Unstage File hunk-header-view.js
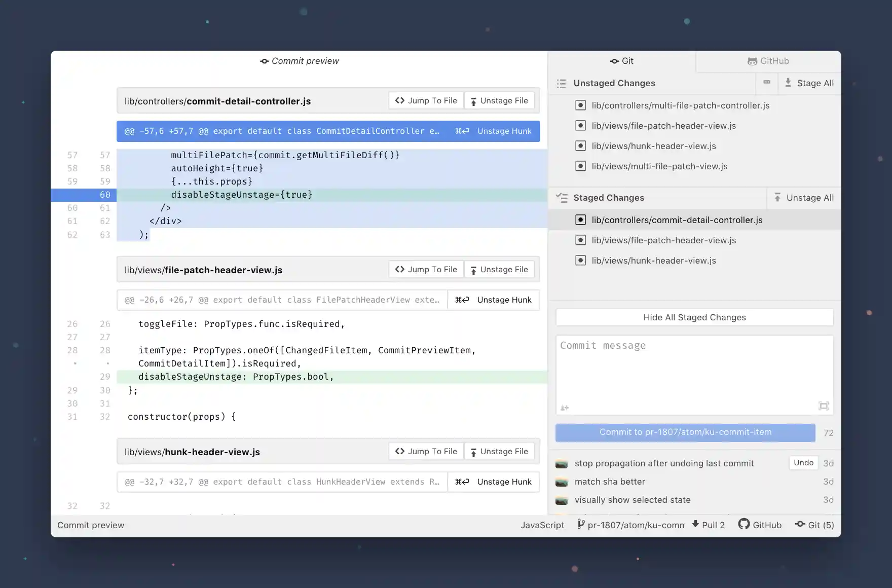The height and width of the screenshot is (588, 892). (x=499, y=451)
